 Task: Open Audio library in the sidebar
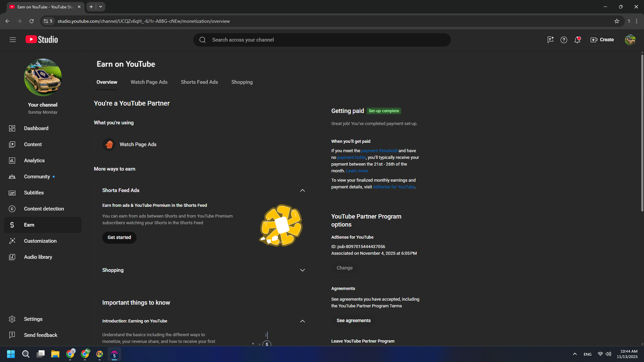(43, 257)
